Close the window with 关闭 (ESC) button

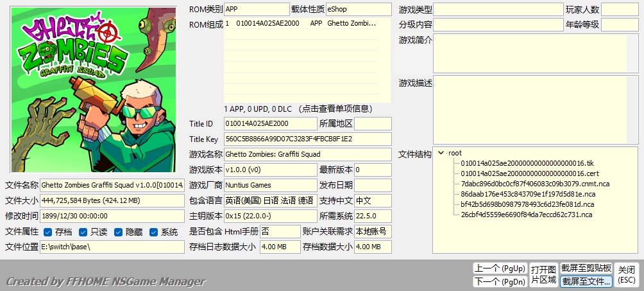[627, 274]
